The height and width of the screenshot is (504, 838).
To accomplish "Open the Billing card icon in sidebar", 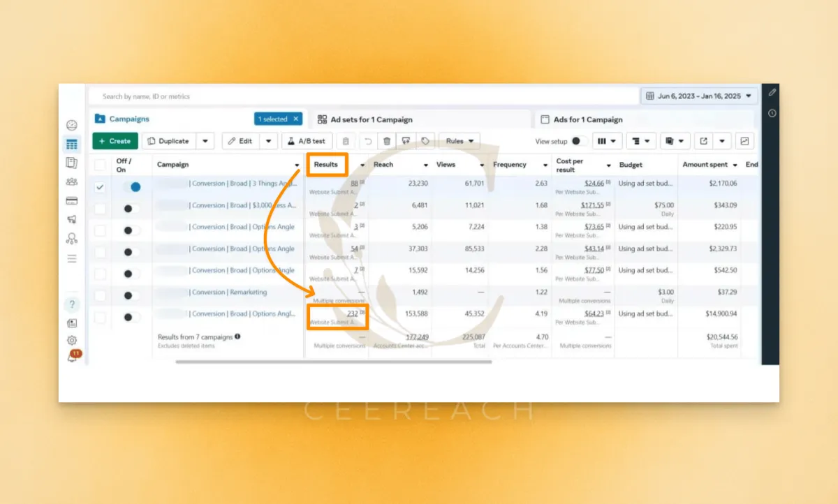I will pos(71,200).
